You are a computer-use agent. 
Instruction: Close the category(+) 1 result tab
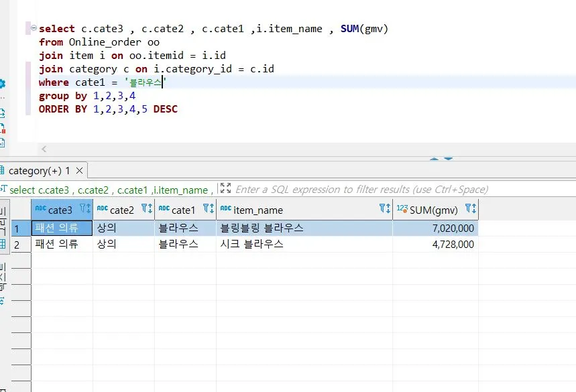coord(79,171)
